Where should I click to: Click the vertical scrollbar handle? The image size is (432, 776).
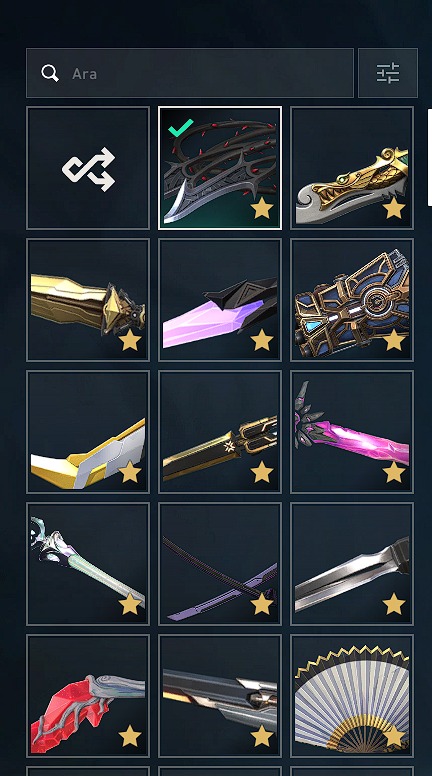[430, 157]
